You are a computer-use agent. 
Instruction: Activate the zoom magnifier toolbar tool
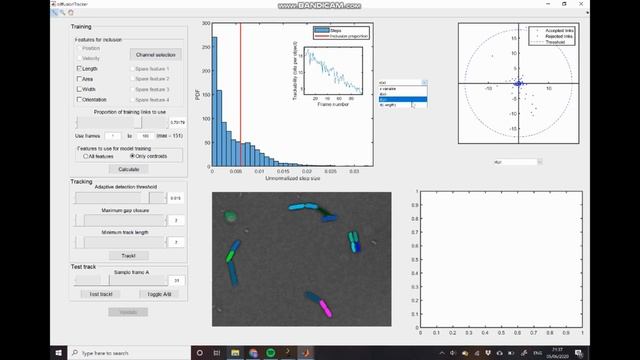point(63,13)
